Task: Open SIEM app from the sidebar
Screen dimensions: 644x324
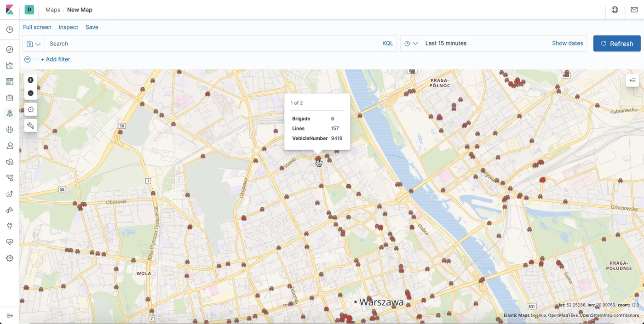Action: pyautogui.click(x=10, y=210)
